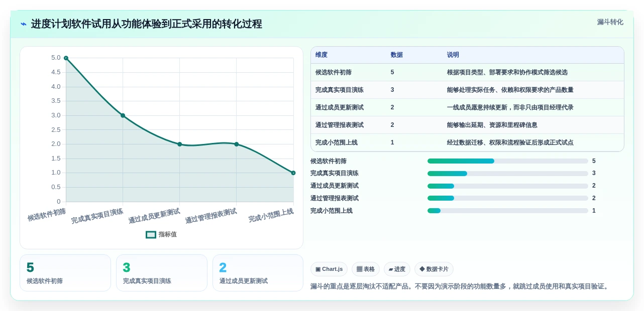
Task: Click the 完成真实项目演练 progress bar
Action: click(x=507, y=174)
